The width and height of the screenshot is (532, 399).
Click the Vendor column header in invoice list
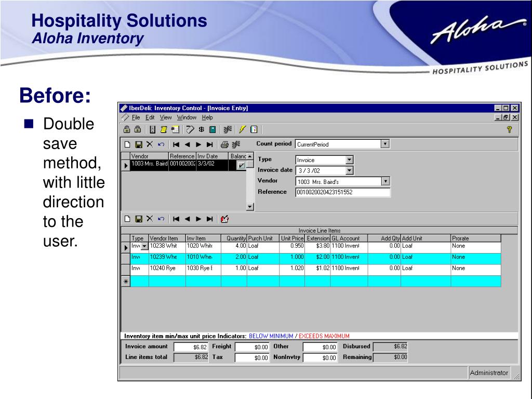coord(149,156)
